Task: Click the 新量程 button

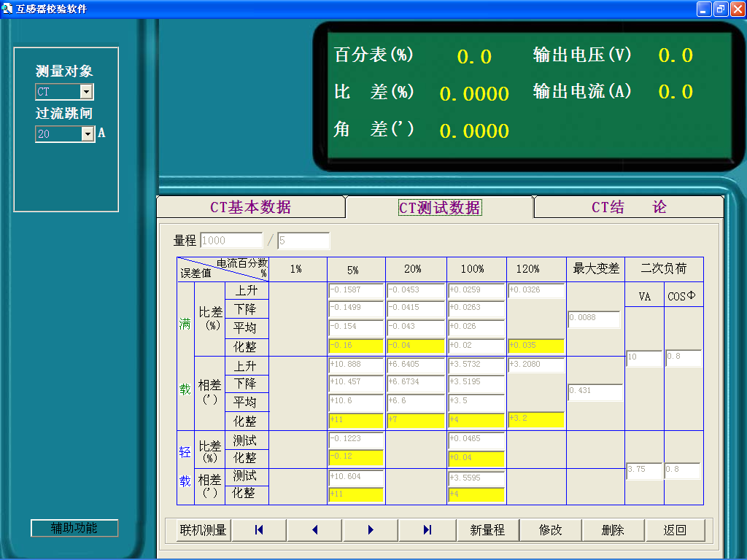Action: [487, 530]
